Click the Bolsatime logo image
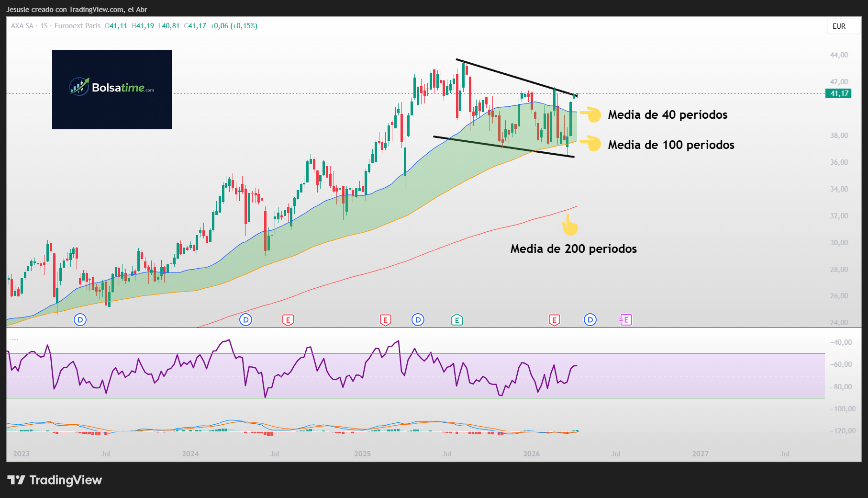 pos(111,89)
